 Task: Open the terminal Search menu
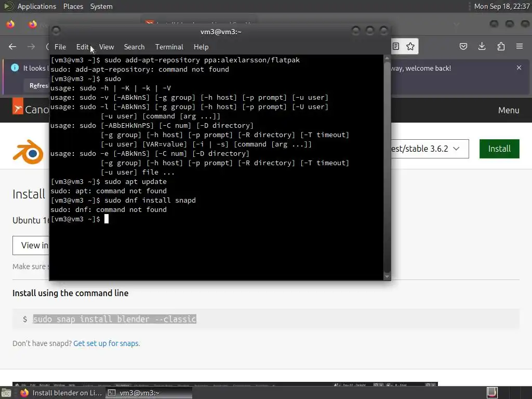tap(134, 47)
